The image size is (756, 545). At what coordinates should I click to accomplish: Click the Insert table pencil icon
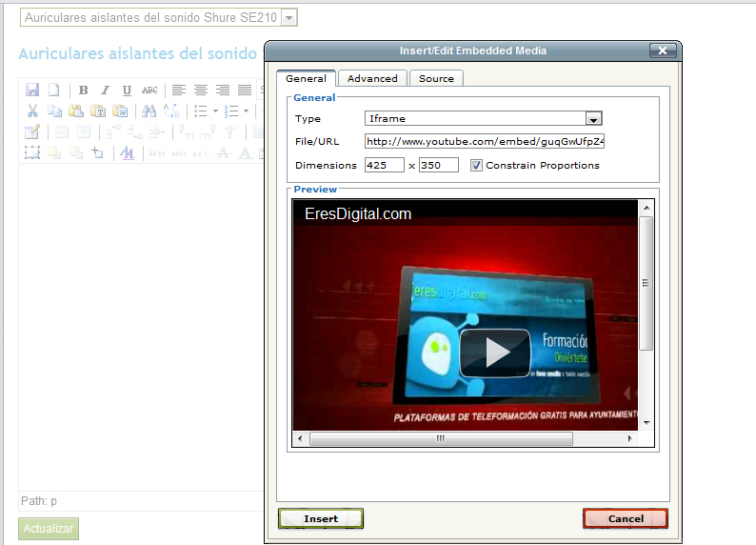point(32,132)
